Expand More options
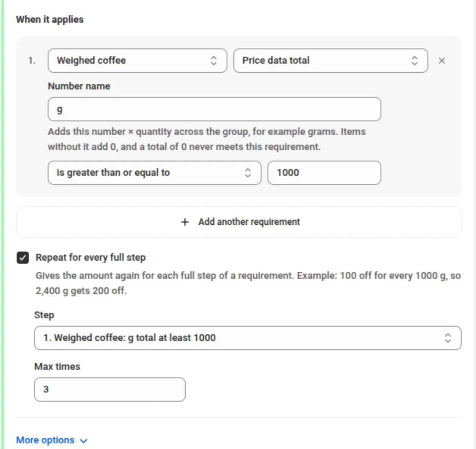This screenshot has height=449, width=476. (52, 440)
